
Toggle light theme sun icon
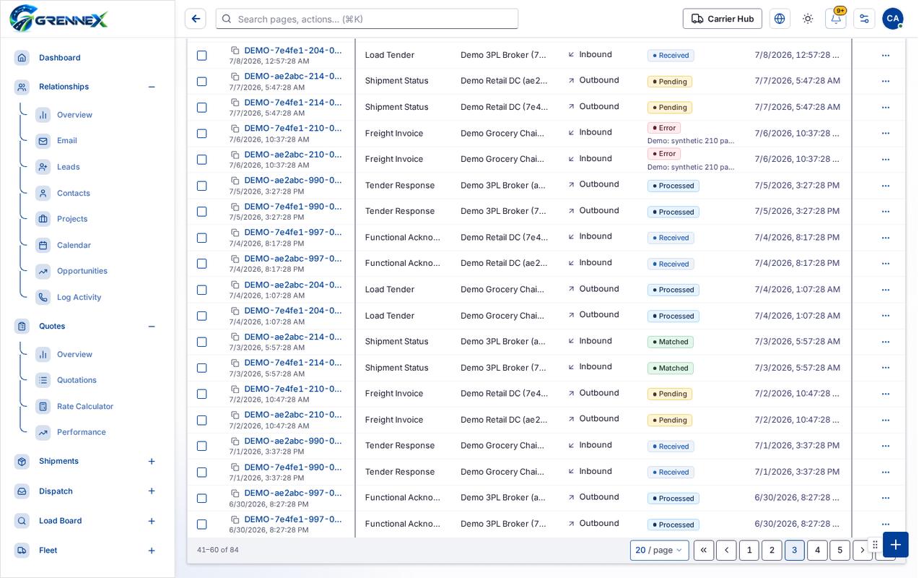point(808,19)
